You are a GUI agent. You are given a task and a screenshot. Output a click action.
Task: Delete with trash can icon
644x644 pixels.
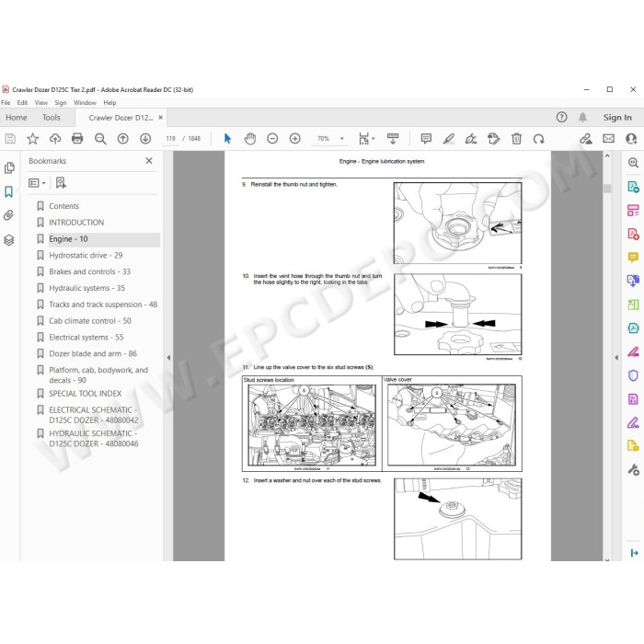pos(517,139)
